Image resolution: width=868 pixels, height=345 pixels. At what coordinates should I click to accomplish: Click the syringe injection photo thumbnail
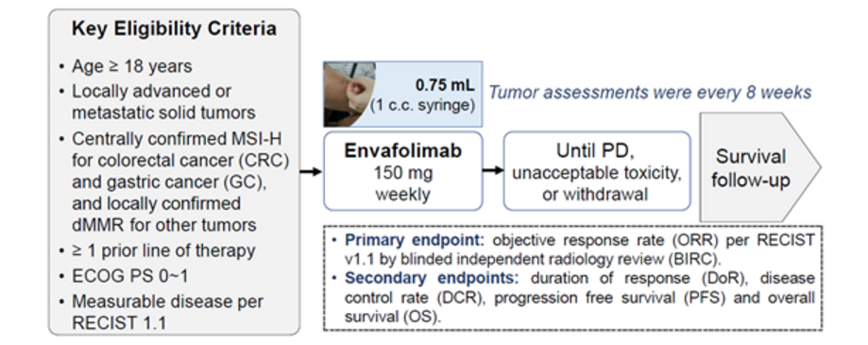(x=349, y=95)
